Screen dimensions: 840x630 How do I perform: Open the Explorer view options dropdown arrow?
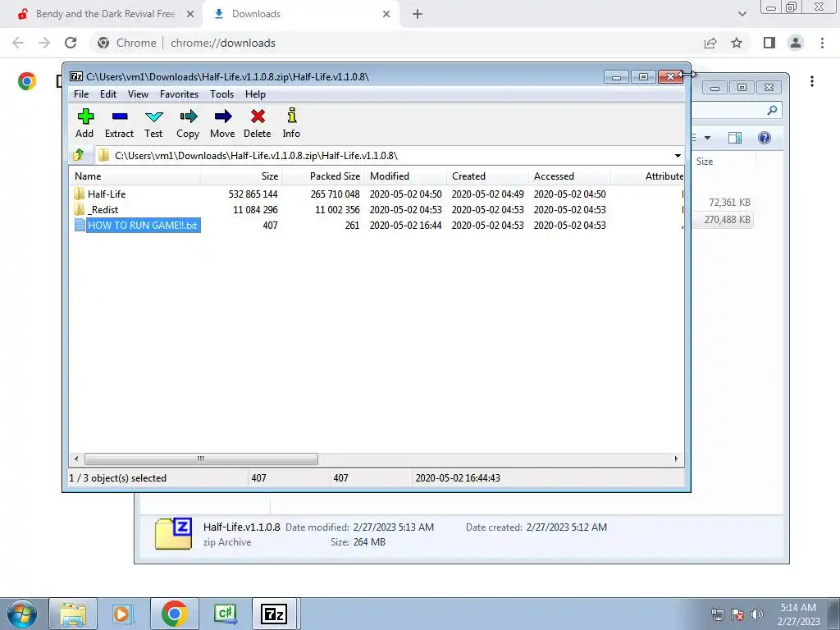707,138
